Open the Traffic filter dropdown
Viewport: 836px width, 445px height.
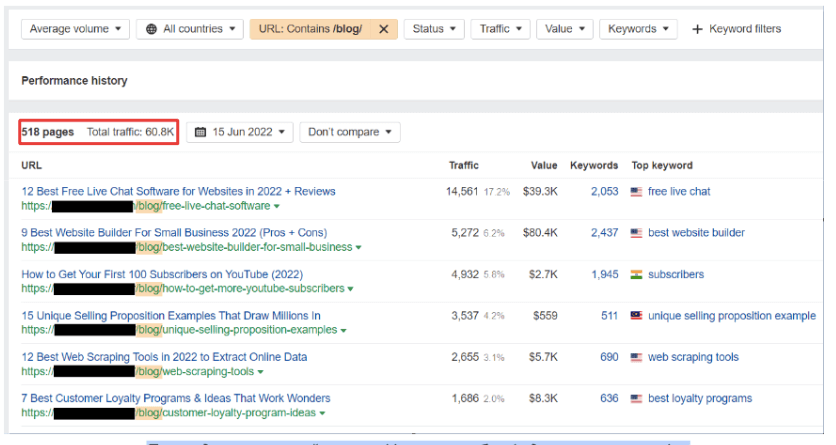coord(500,29)
